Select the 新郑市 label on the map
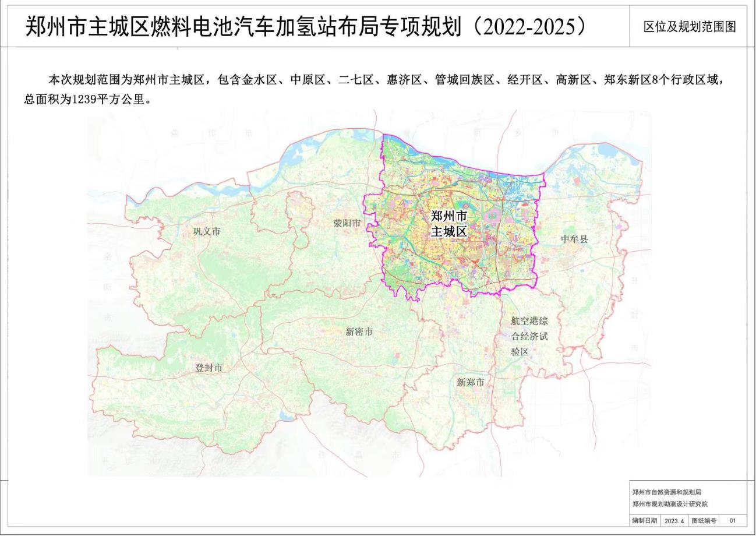This screenshot has width=756, height=536. tap(472, 382)
